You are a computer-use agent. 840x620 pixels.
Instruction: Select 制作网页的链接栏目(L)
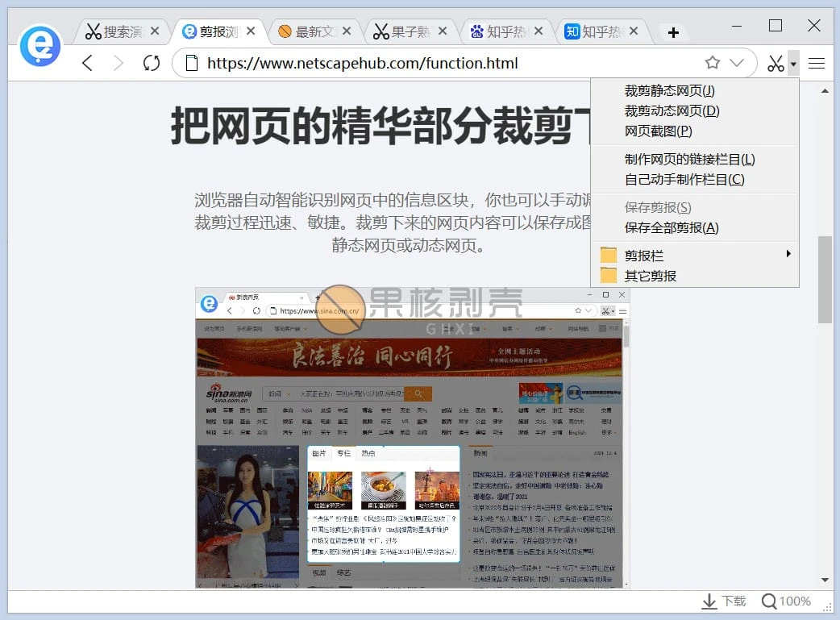tap(694, 159)
